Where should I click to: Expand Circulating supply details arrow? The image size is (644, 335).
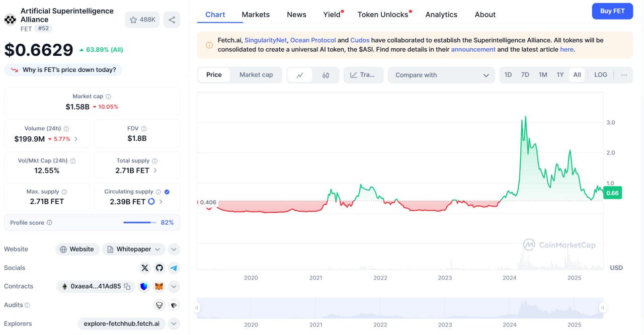click(x=161, y=202)
